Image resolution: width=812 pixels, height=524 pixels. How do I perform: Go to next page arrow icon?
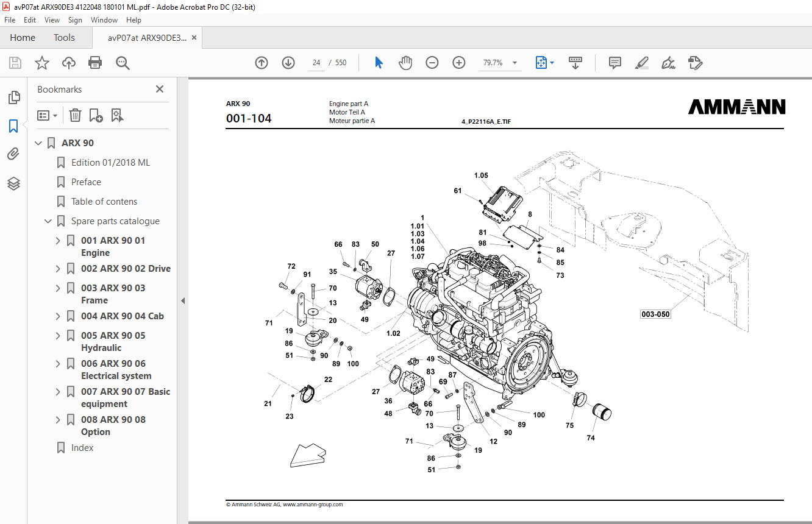pos(288,63)
